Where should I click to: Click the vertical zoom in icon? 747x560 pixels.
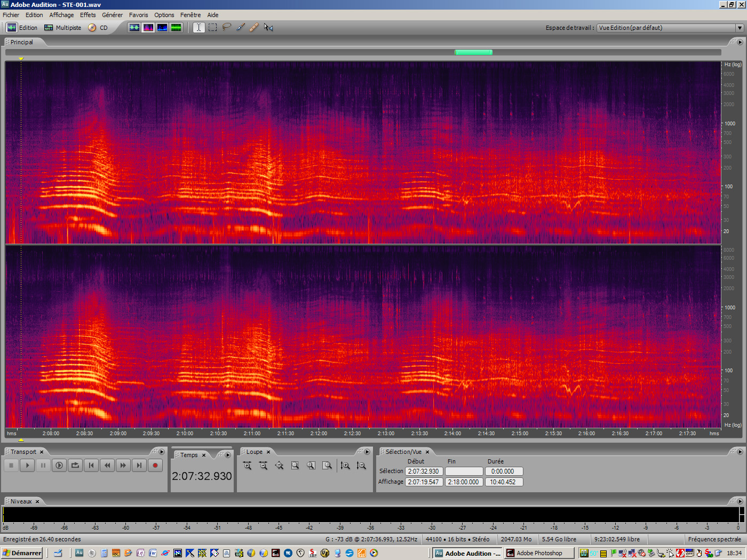point(346,466)
